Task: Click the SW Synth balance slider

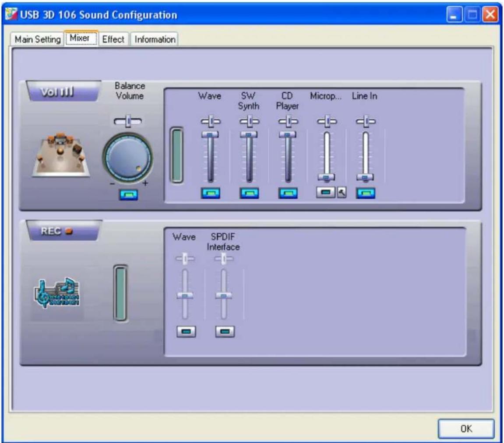Action: point(249,121)
